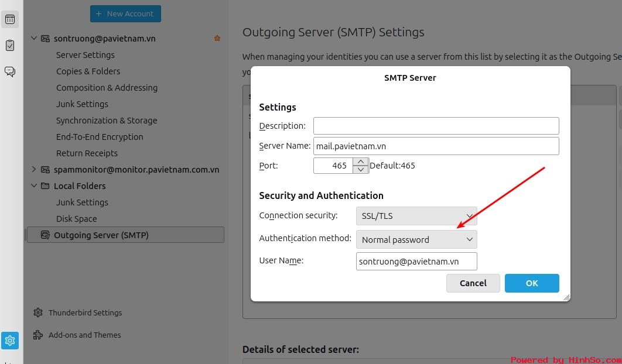
Task: Click the Thunderbird Settings gear icon
Action: tap(38, 313)
